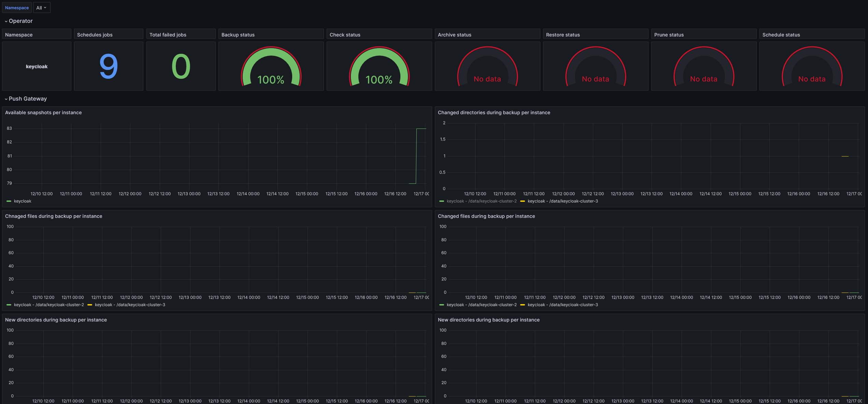Click green swatch beside keycloak in Available snapshots legend

[9, 201]
